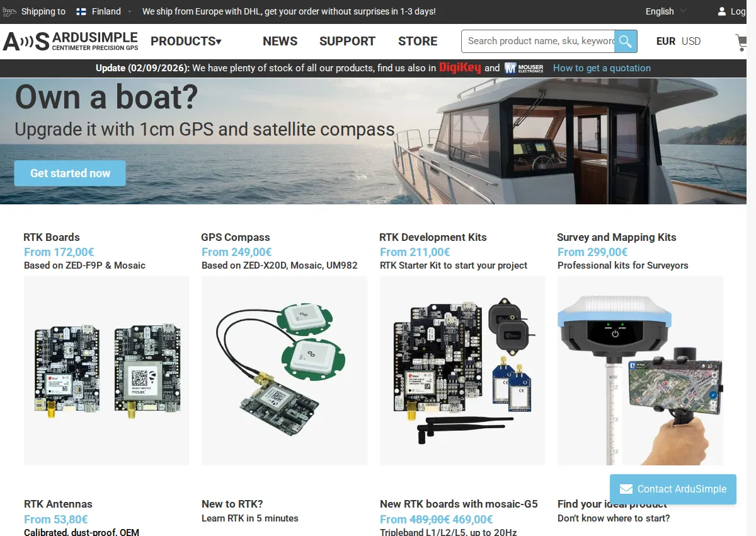756x536 pixels.
Task: Click the From 172,00€ price
Action: pyautogui.click(x=59, y=252)
